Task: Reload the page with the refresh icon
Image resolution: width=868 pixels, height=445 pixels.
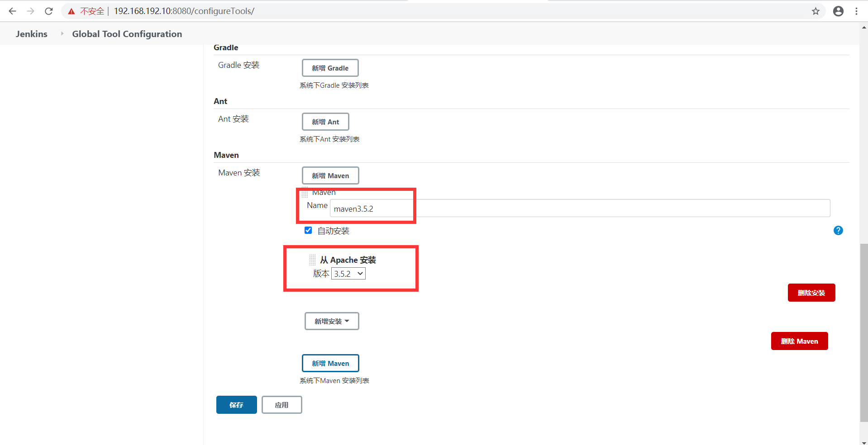Action: 49,11
